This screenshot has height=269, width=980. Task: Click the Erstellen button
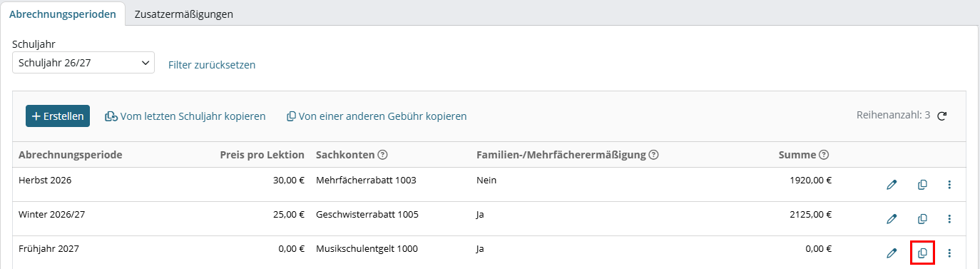click(x=58, y=116)
